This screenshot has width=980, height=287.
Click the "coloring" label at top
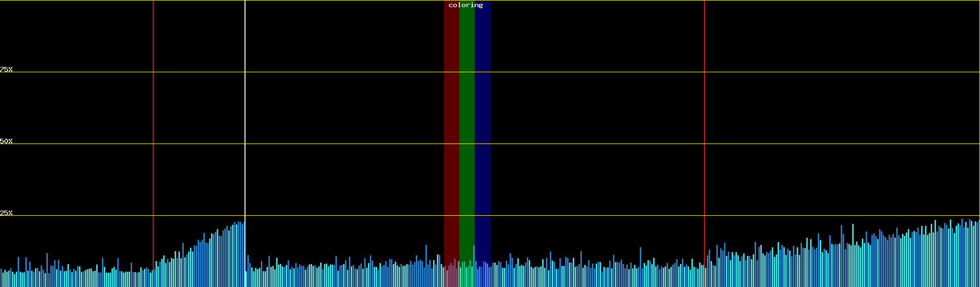coord(466,5)
